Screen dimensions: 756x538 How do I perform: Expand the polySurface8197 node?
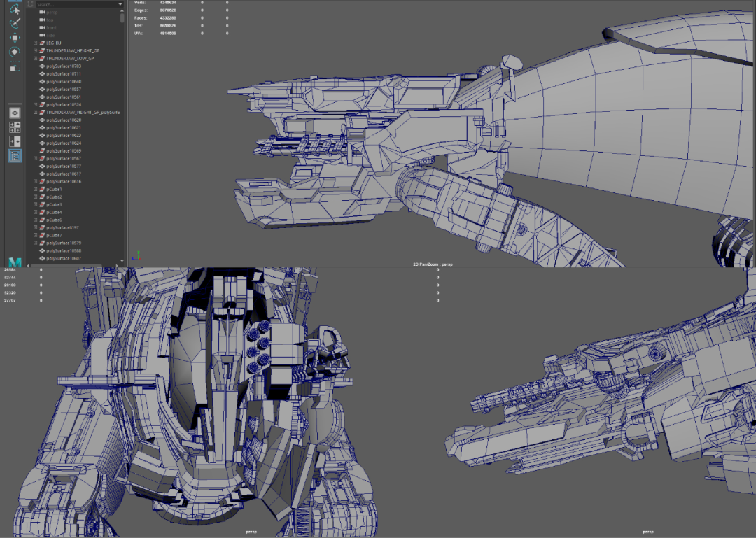[35, 227]
